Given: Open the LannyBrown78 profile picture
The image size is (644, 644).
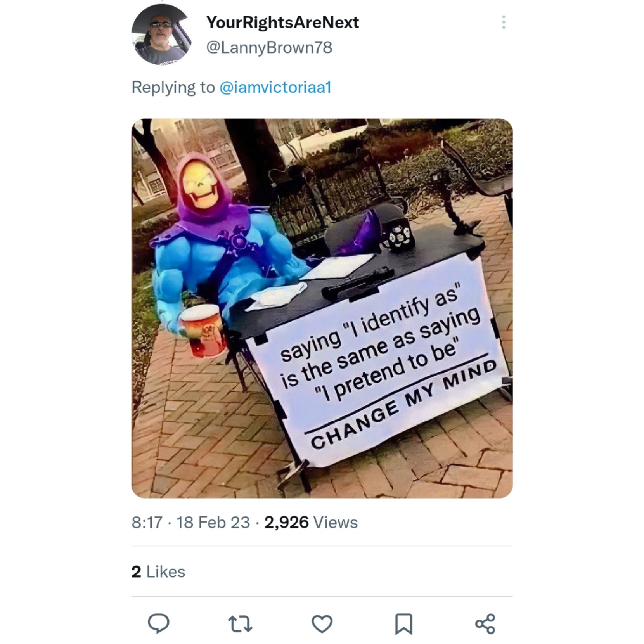Looking at the screenshot, I should [162, 34].
